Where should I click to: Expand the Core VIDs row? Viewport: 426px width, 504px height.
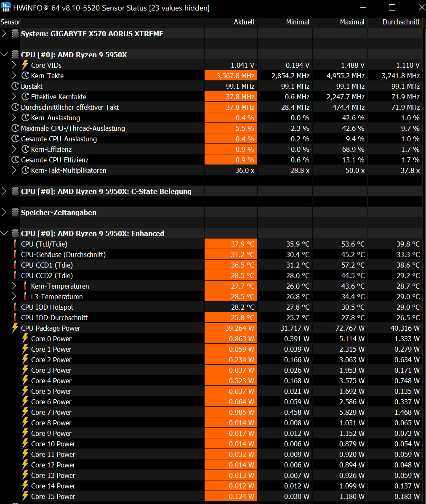(x=14, y=65)
